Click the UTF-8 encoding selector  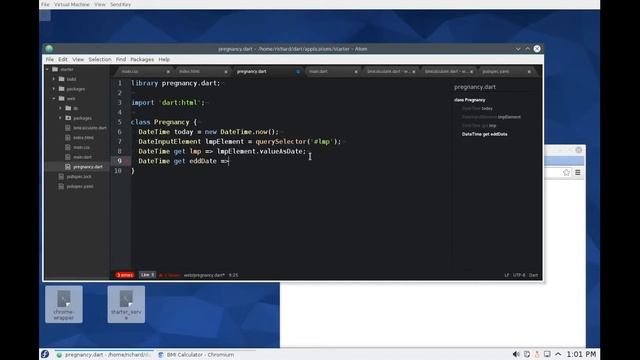pyautogui.click(x=519, y=276)
